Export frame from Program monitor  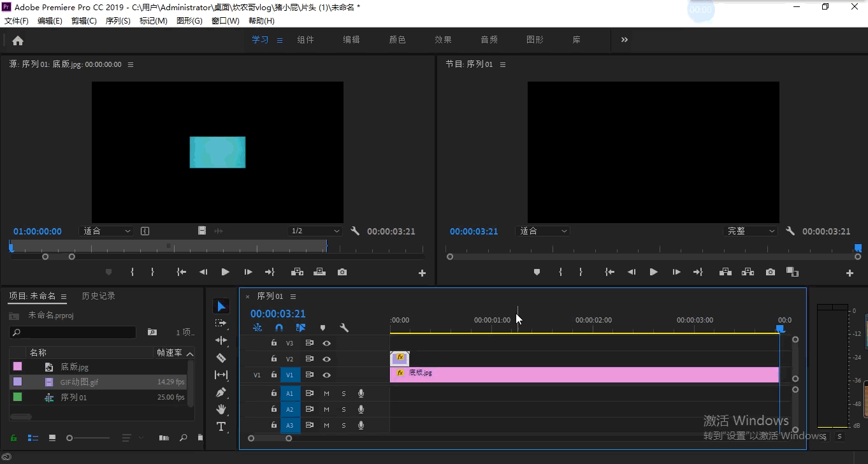pyautogui.click(x=770, y=272)
